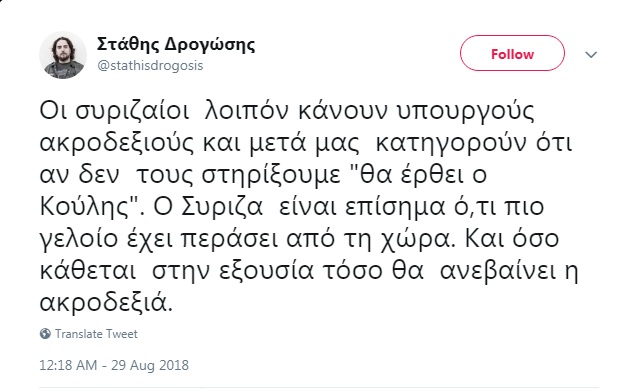Visit the @stathisdrogosis handle

coord(150,66)
